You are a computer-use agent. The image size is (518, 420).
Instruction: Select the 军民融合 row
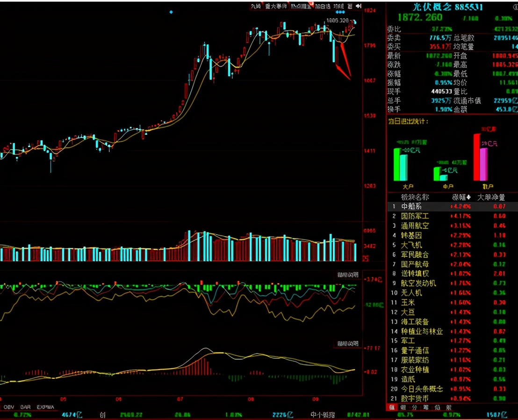453,254
